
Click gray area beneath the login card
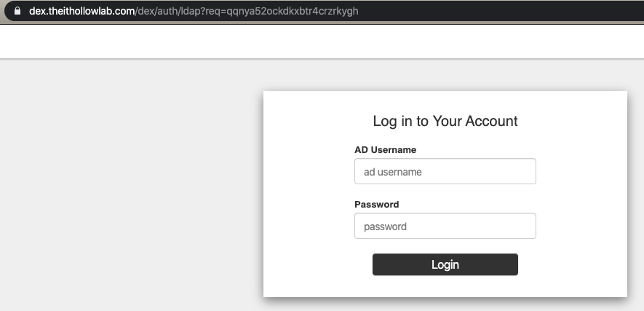pyautogui.click(x=445, y=304)
